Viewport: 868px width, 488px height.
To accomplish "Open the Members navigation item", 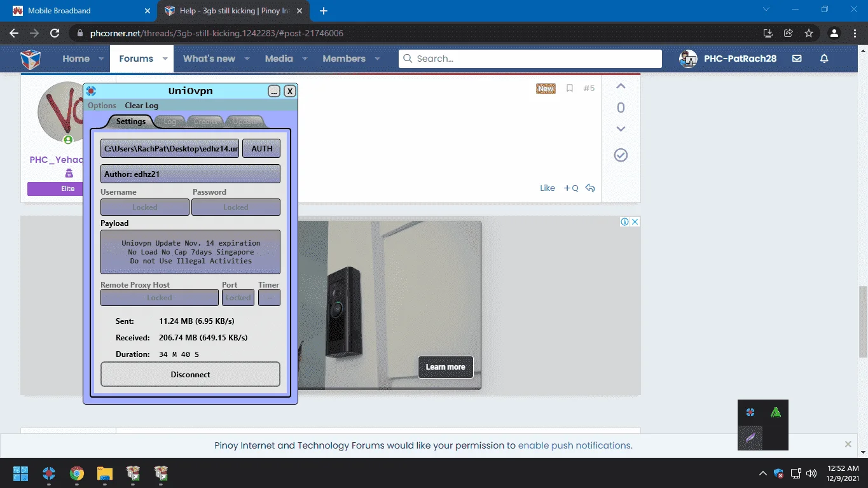I will [x=344, y=59].
